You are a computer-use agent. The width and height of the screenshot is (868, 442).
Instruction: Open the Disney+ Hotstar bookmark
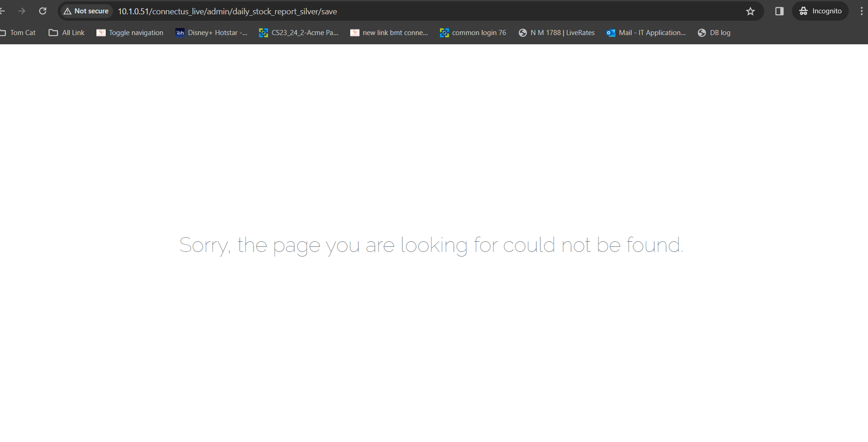pos(212,33)
